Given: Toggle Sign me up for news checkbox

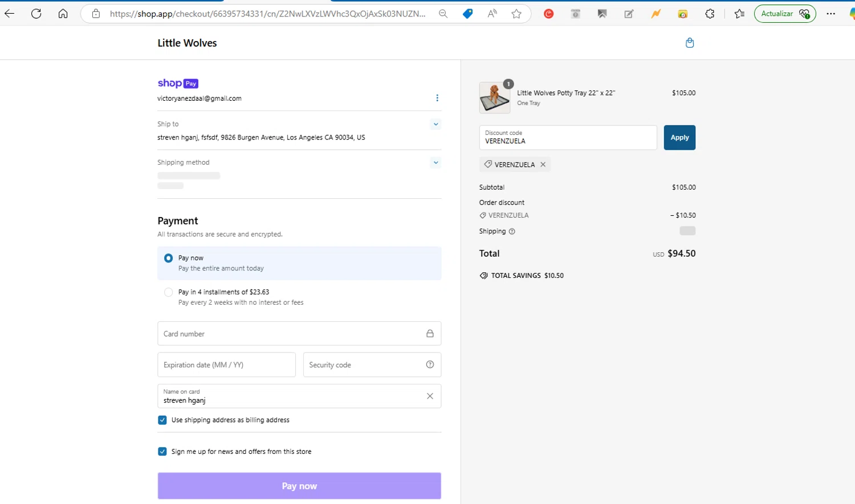Looking at the screenshot, I should 162,452.
